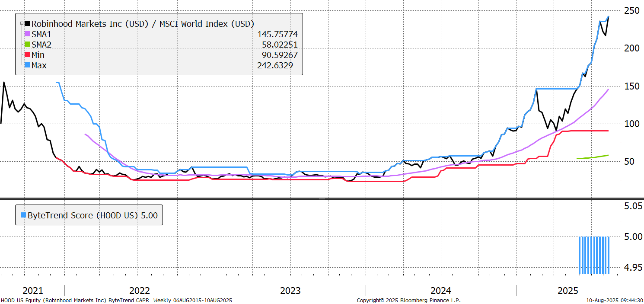Click the green SMA2 legend swatch
This screenshot has height=304, width=644.
[28, 45]
